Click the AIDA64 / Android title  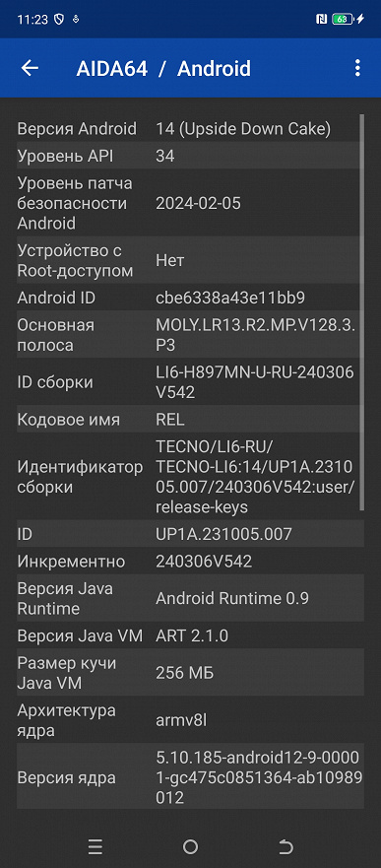tap(163, 69)
